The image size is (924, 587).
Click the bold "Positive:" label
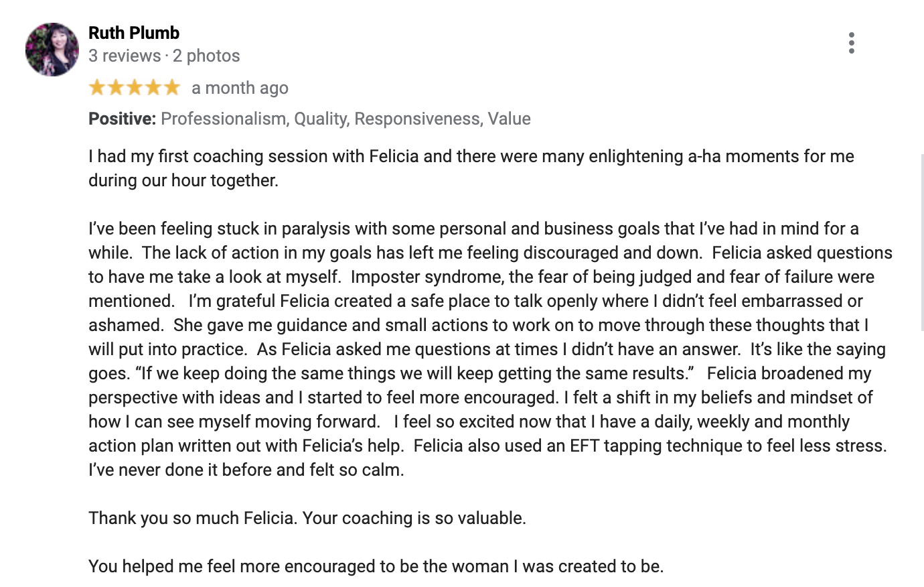[x=122, y=119]
